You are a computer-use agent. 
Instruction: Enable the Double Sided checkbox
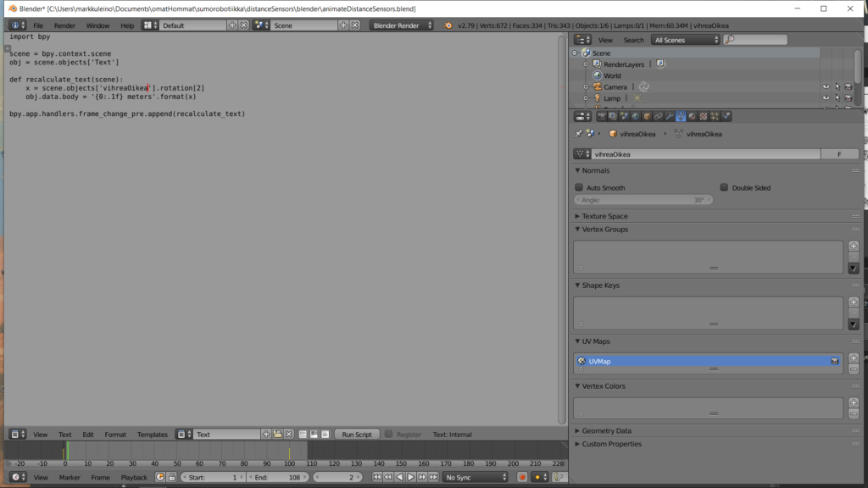click(724, 187)
